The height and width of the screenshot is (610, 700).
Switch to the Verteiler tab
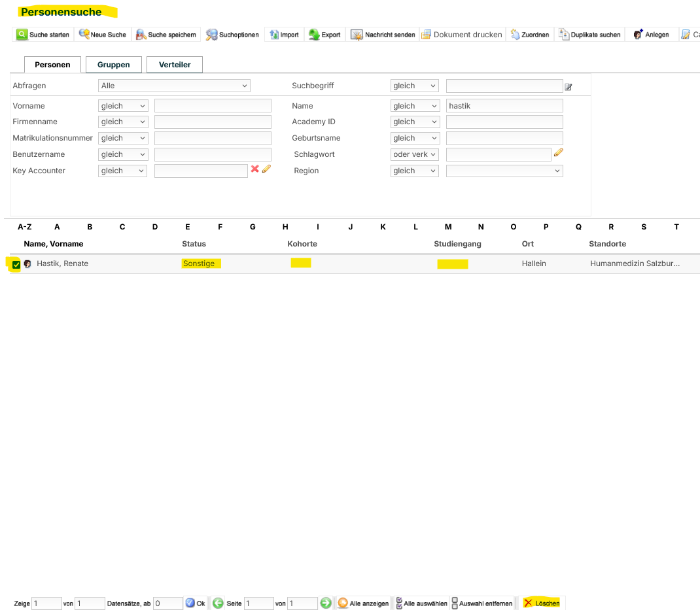tap(175, 65)
